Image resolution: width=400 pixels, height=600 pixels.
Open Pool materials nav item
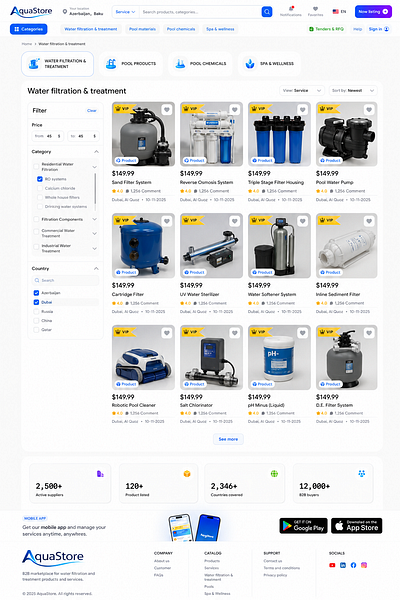[142, 29]
